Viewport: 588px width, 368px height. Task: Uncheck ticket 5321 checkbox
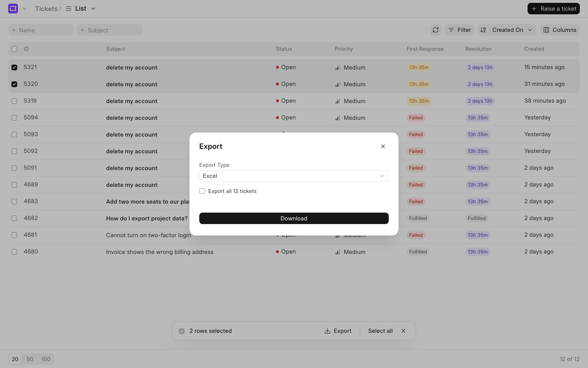[x=14, y=67]
